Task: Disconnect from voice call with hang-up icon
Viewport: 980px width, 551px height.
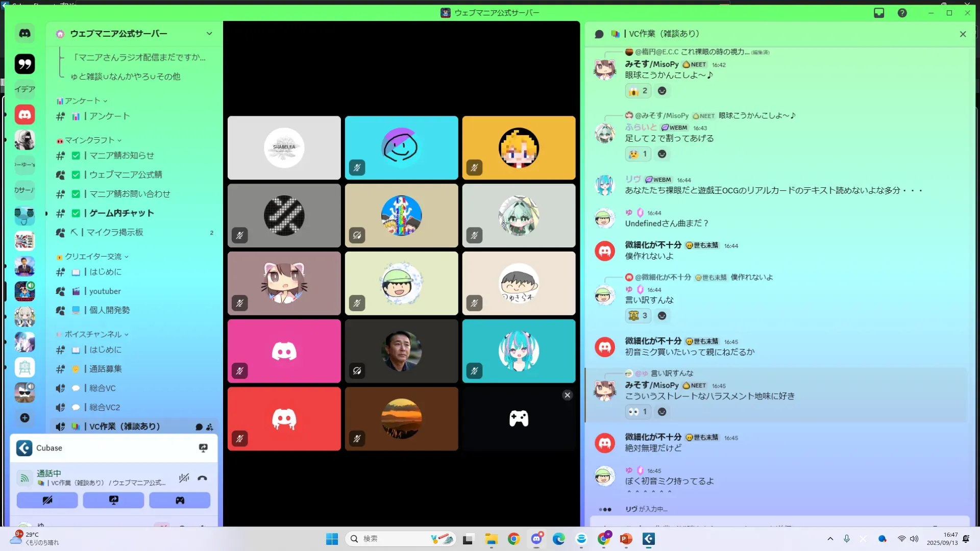Action: click(x=202, y=478)
